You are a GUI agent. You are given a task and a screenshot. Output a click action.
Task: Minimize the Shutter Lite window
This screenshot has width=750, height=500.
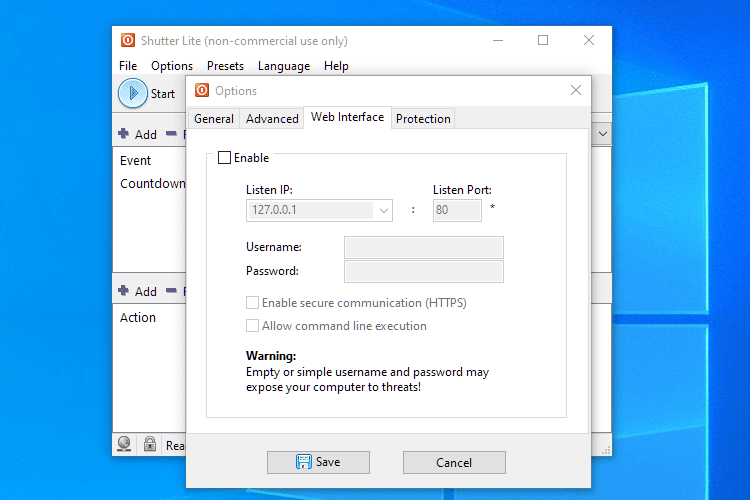coord(498,40)
